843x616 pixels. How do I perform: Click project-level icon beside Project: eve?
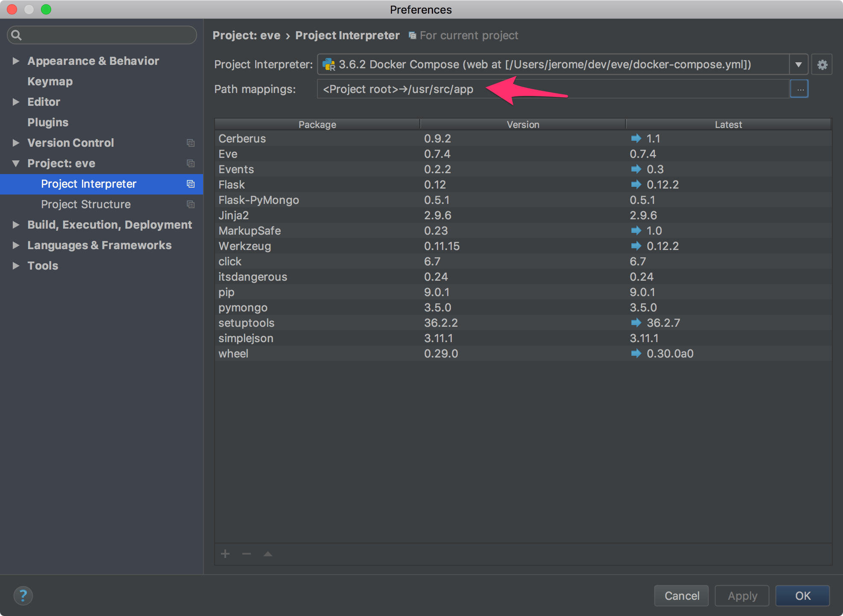(x=191, y=163)
